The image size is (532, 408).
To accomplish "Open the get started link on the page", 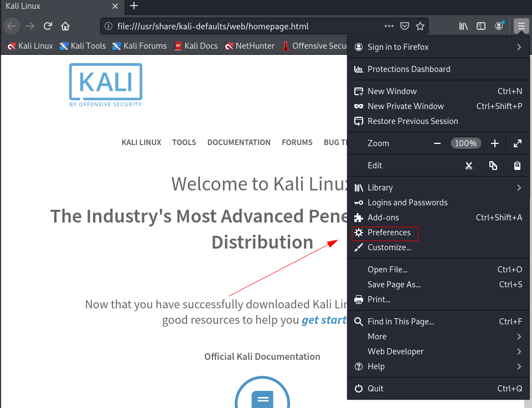I will (x=324, y=319).
